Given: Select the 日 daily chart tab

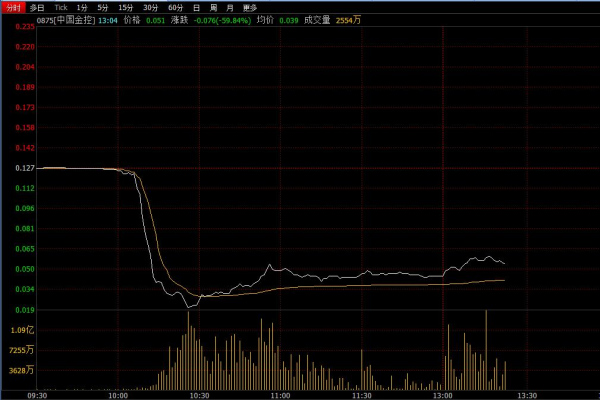Looking at the screenshot, I should coord(196,8).
